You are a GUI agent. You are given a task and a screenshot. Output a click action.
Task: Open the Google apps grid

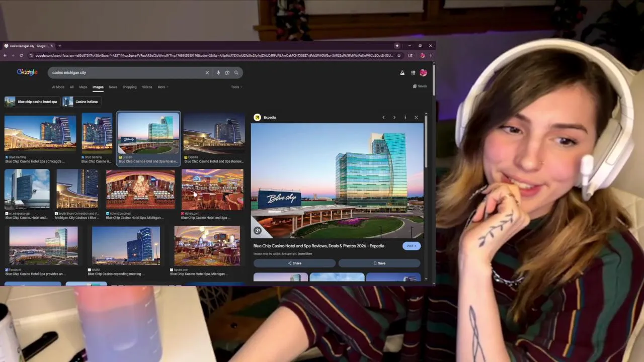(x=413, y=73)
